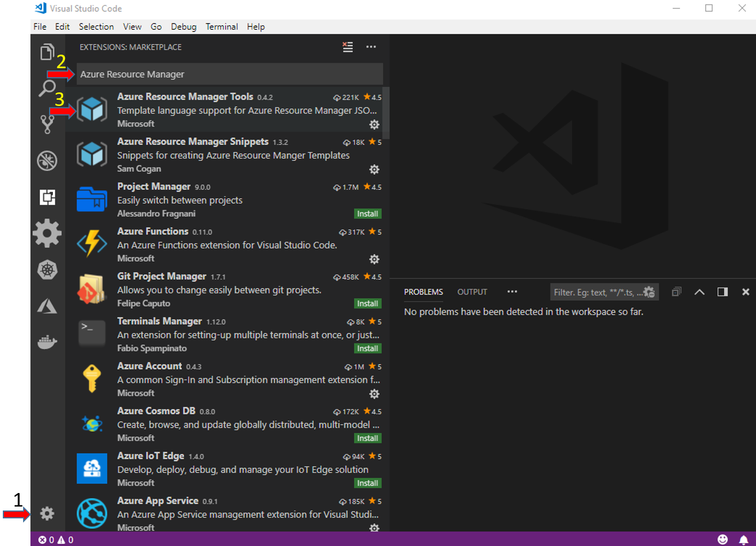This screenshot has width=756, height=546.
Task: Open Source Control branch icon
Action: (47, 124)
